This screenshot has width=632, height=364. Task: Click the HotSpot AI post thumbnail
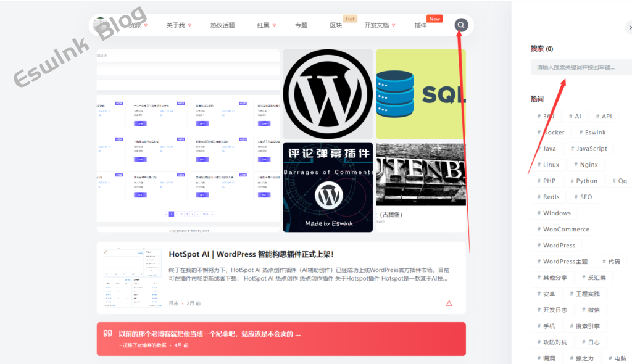coord(130,278)
